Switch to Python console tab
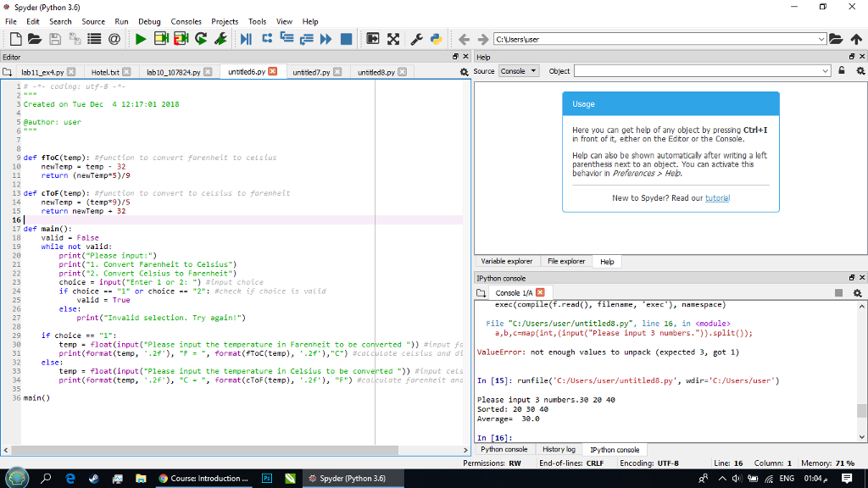 coord(504,449)
